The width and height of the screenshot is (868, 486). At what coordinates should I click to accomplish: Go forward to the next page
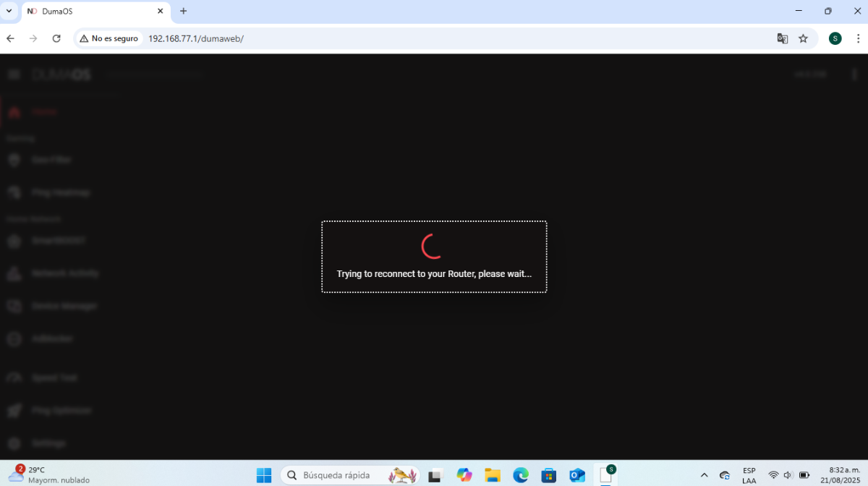click(x=33, y=38)
